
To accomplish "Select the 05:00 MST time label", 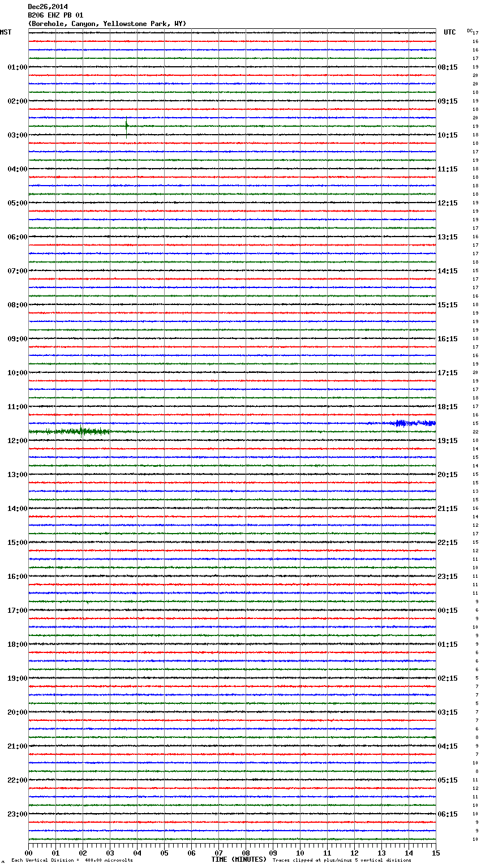I will (x=18, y=203).
